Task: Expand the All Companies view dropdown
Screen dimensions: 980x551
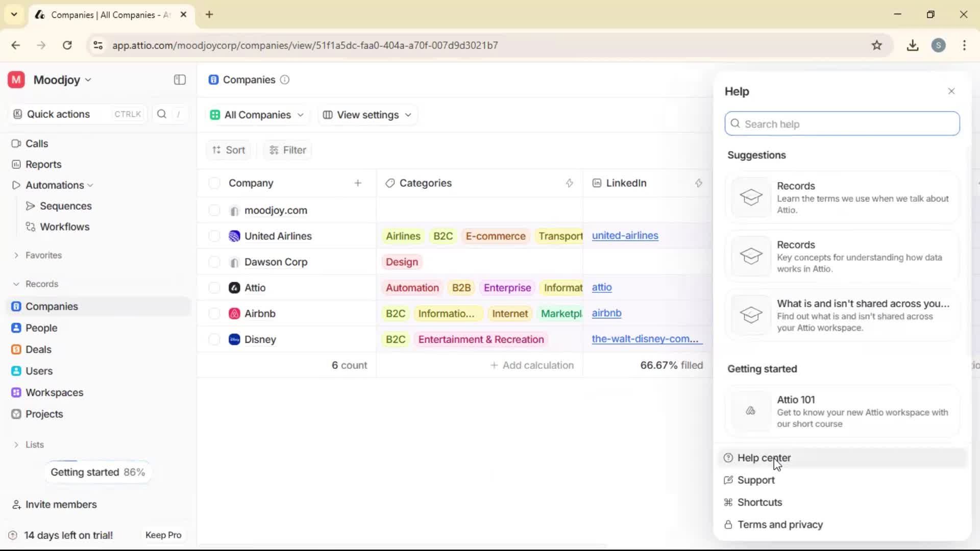Action: pos(257,115)
